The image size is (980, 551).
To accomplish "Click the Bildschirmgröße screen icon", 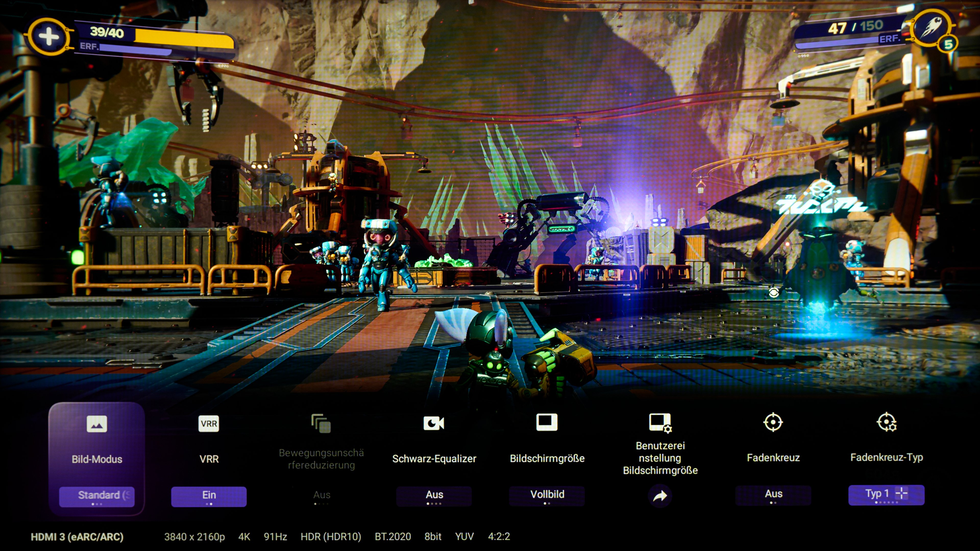I will point(547,422).
